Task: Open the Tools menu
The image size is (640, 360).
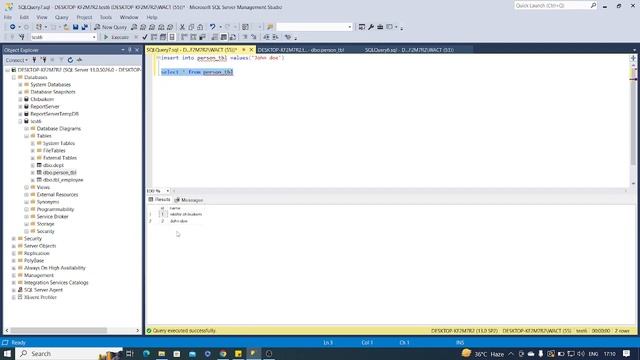Action: 106,17
